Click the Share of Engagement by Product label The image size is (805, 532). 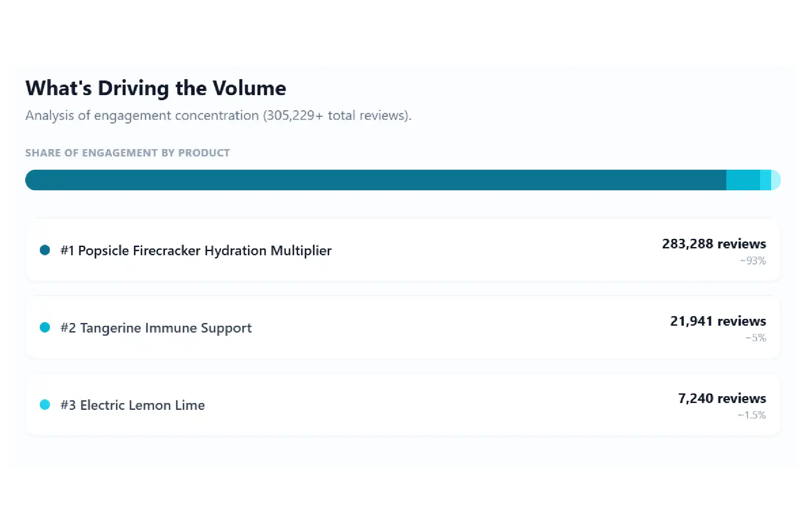(128, 153)
